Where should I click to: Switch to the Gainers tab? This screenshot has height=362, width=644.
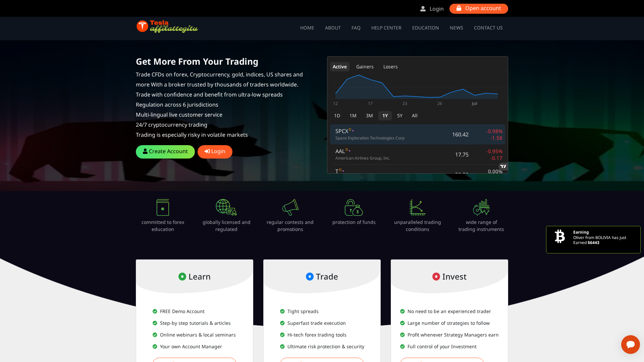[x=365, y=67]
